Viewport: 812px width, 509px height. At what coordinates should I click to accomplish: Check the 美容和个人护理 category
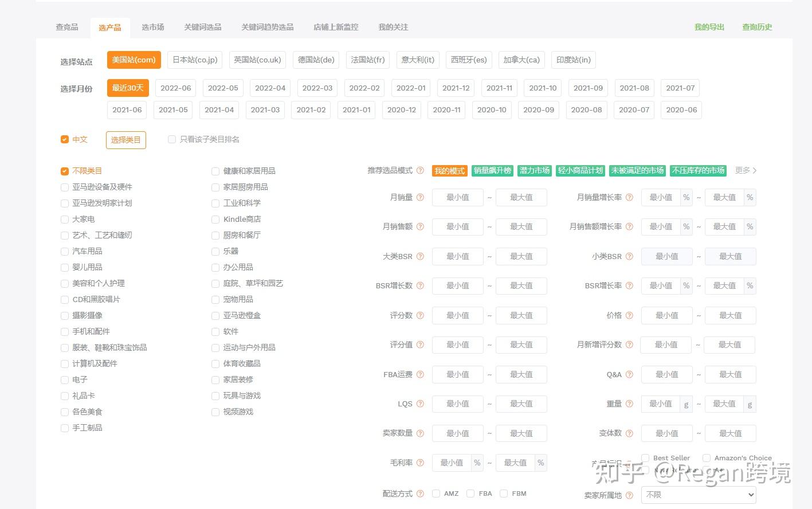tap(65, 283)
